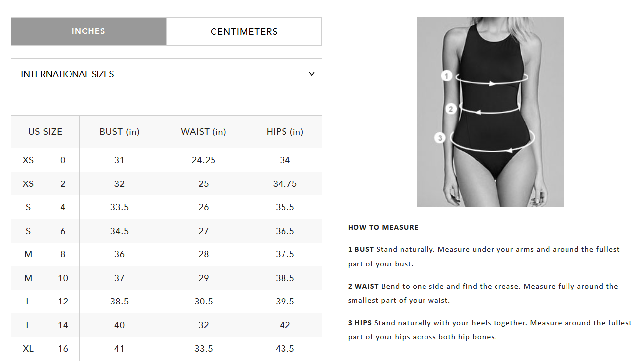Click the dropdown chevron arrow
Image resolution: width=638 pixels, height=364 pixels.
[312, 74]
